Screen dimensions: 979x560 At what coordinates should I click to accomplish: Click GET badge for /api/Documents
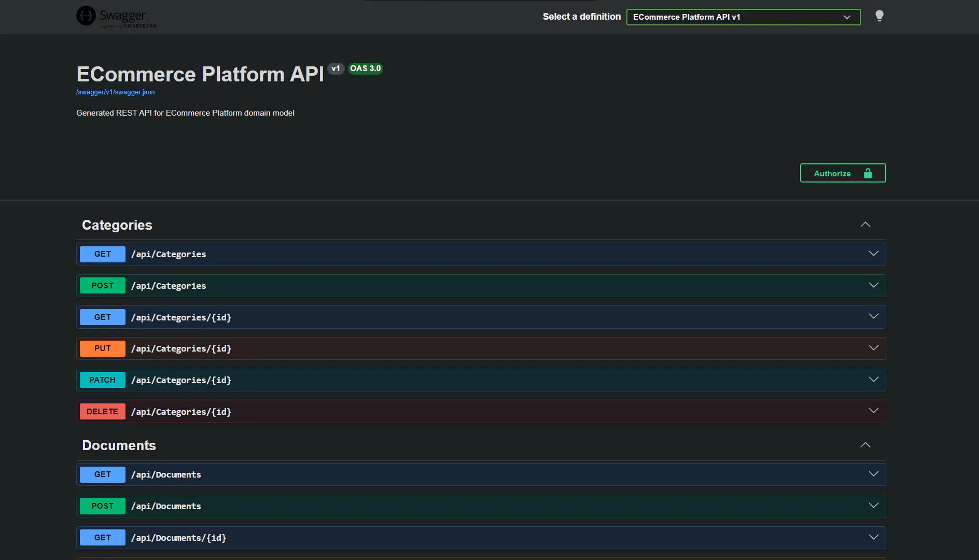pos(103,474)
